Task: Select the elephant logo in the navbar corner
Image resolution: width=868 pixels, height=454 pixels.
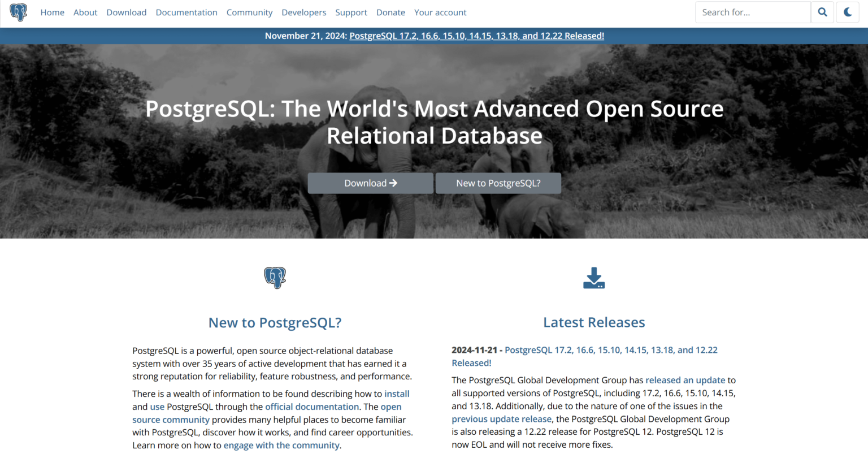Action: (x=19, y=12)
